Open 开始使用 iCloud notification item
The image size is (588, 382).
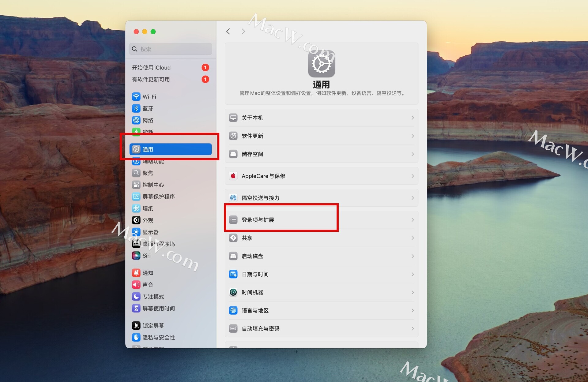click(x=171, y=68)
